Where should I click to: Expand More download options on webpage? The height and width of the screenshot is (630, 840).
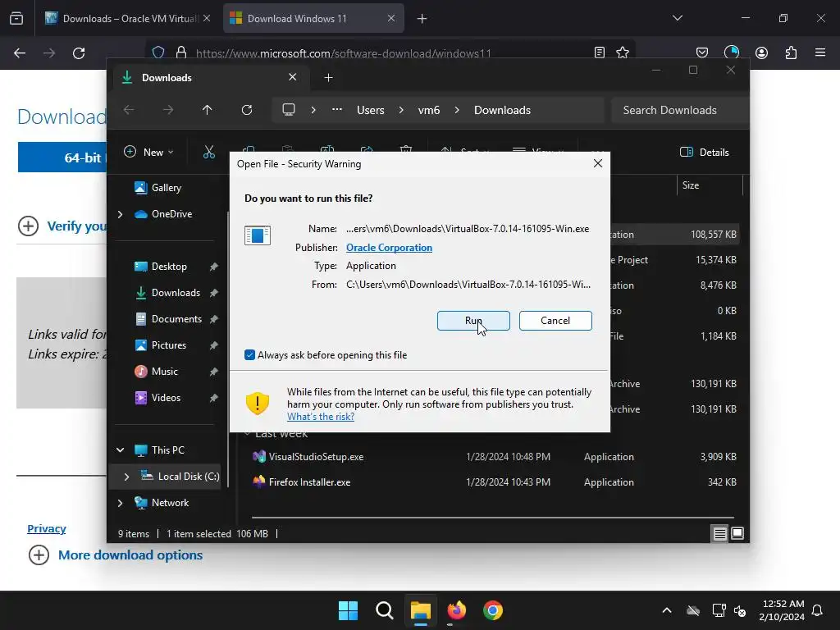116,555
